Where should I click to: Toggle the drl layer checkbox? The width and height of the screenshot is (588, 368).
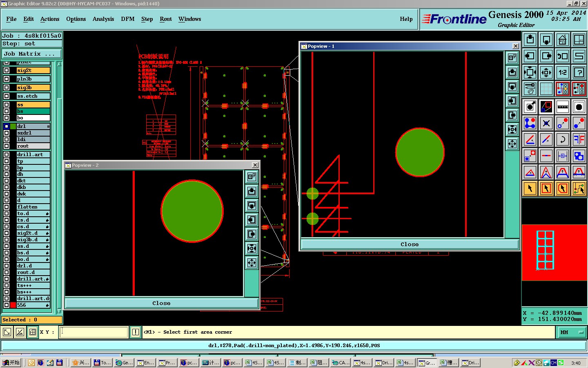pos(7,126)
